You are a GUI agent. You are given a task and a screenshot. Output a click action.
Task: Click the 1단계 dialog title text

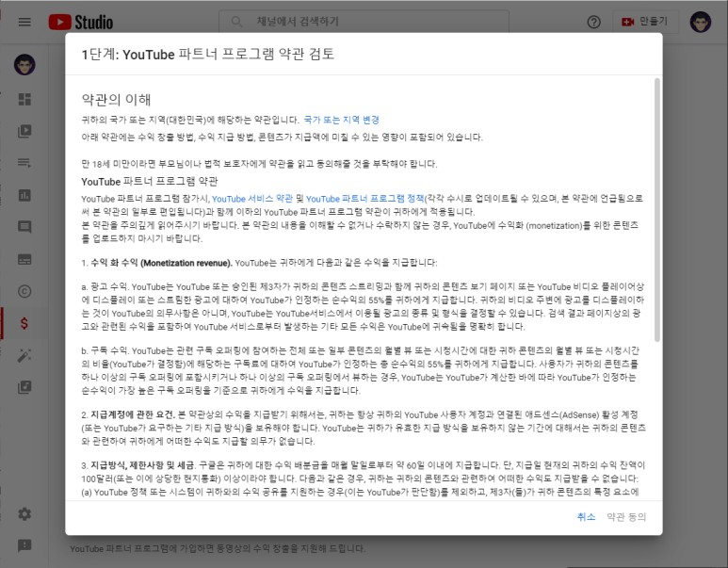[x=208, y=54]
